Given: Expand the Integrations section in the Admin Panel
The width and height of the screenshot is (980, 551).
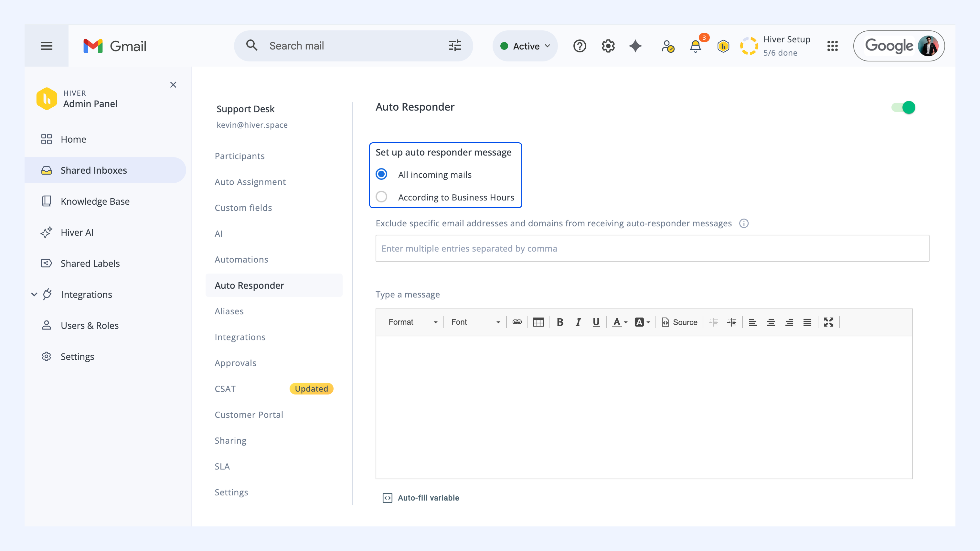Looking at the screenshot, I should click(x=34, y=294).
